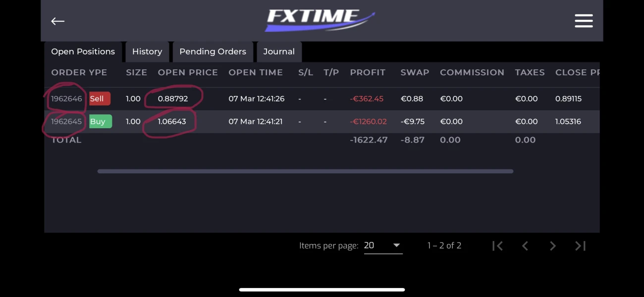Open the History tab
Image resolution: width=644 pixels, height=297 pixels.
147,51
